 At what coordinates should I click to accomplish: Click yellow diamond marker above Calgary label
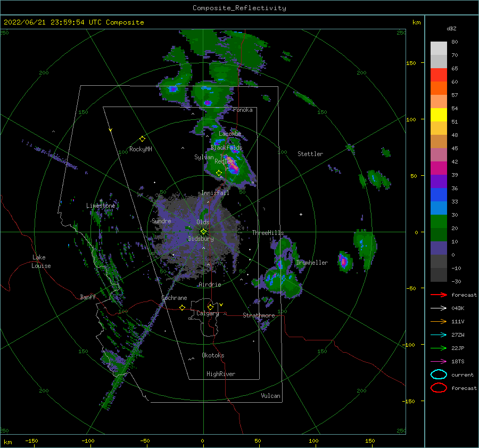click(210, 307)
